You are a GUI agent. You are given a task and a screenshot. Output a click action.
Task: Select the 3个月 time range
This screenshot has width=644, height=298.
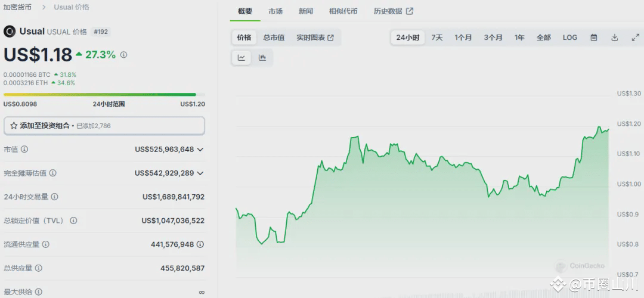(x=493, y=38)
